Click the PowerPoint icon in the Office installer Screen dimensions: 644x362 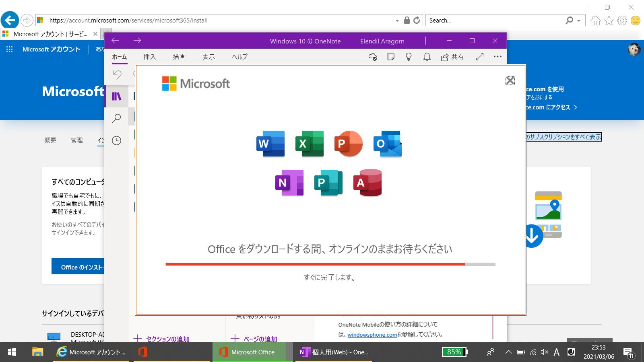click(x=349, y=144)
